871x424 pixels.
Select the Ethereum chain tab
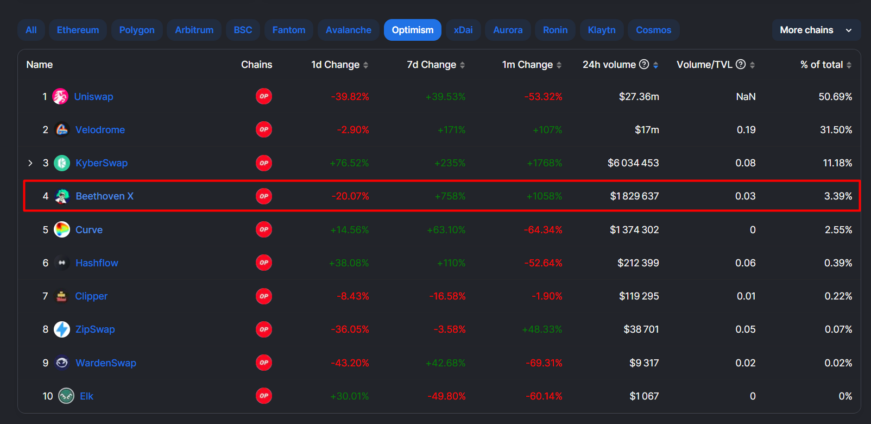pyautogui.click(x=78, y=30)
